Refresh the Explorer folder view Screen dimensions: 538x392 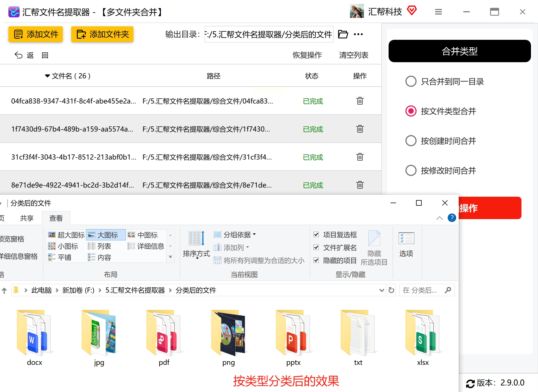pyautogui.click(x=392, y=290)
